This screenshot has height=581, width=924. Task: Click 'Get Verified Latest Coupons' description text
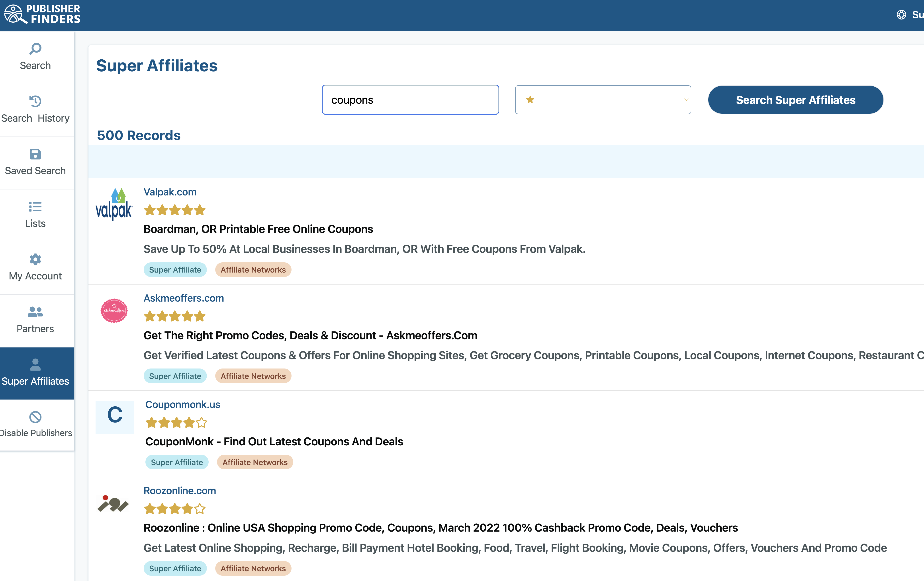click(x=534, y=355)
